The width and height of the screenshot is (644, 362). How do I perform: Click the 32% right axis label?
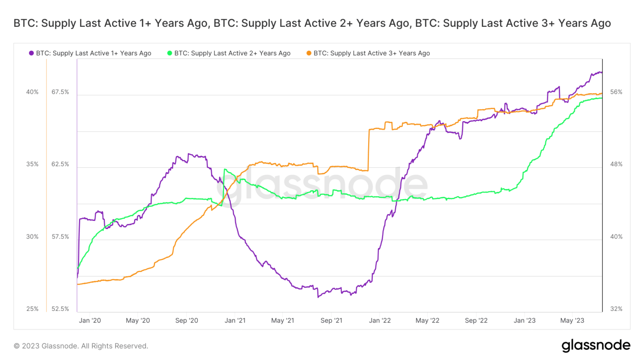pyautogui.click(x=616, y=309)
